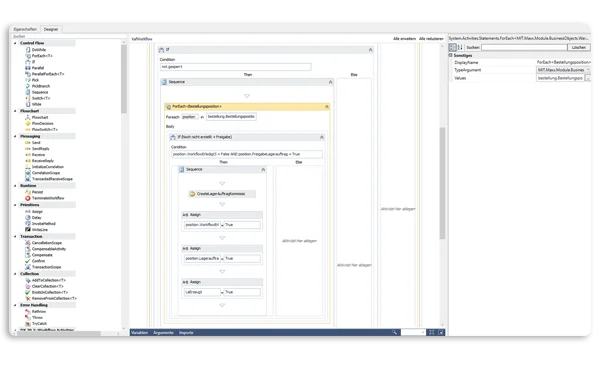
Task: Click the ForEach values expression field
Action: click(231, 117)
